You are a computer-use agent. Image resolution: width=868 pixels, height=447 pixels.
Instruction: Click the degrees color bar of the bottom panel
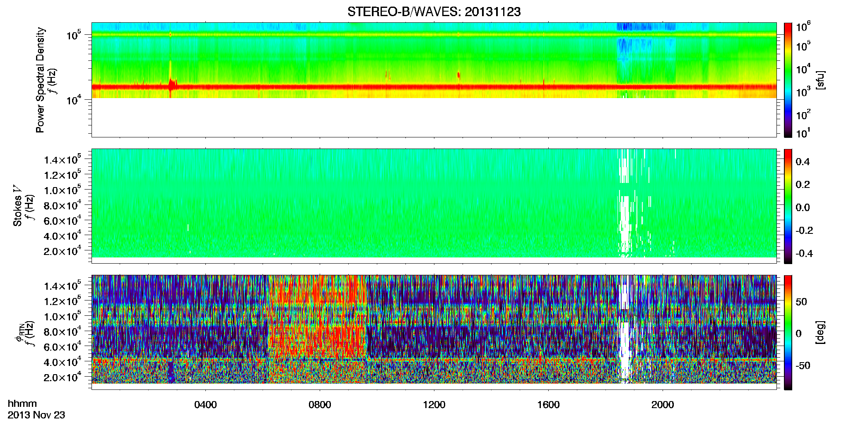(788, 332)
